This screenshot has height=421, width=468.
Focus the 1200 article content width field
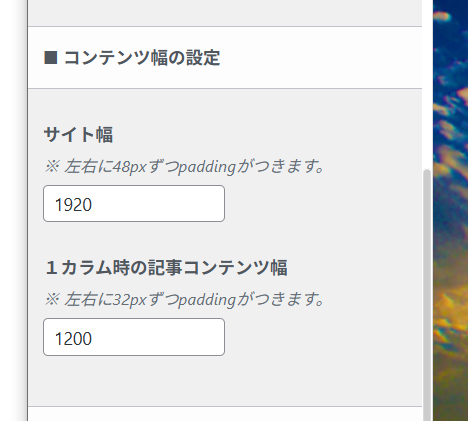[x=134, y=337]
